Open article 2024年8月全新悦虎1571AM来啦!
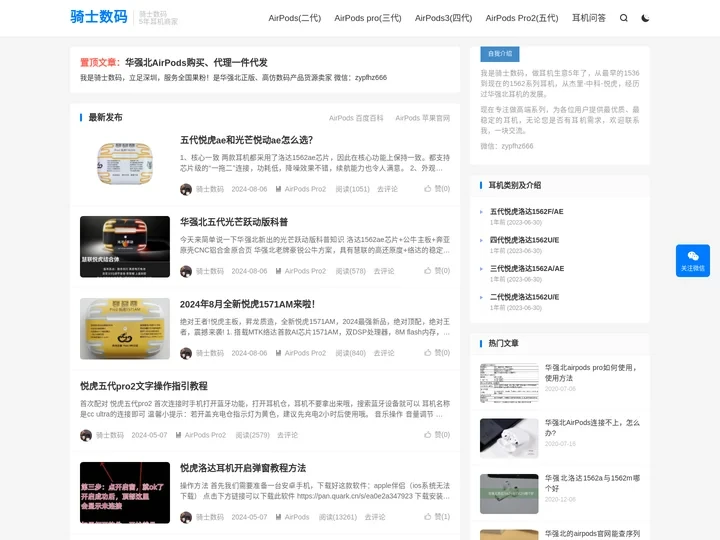 (247, 304)
